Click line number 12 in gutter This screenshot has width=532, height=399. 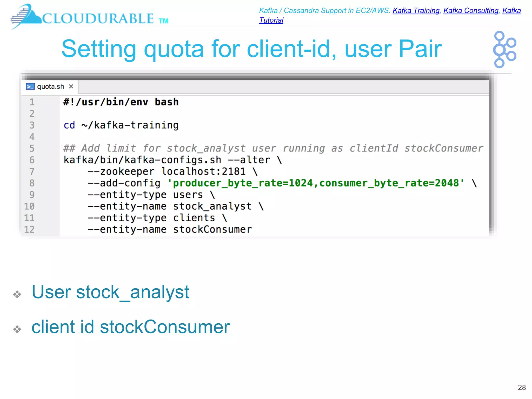[x=29, y=229]
